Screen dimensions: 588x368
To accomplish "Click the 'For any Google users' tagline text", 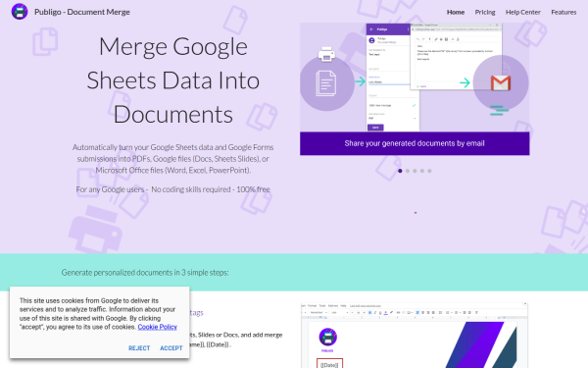I will click(172, 189).
